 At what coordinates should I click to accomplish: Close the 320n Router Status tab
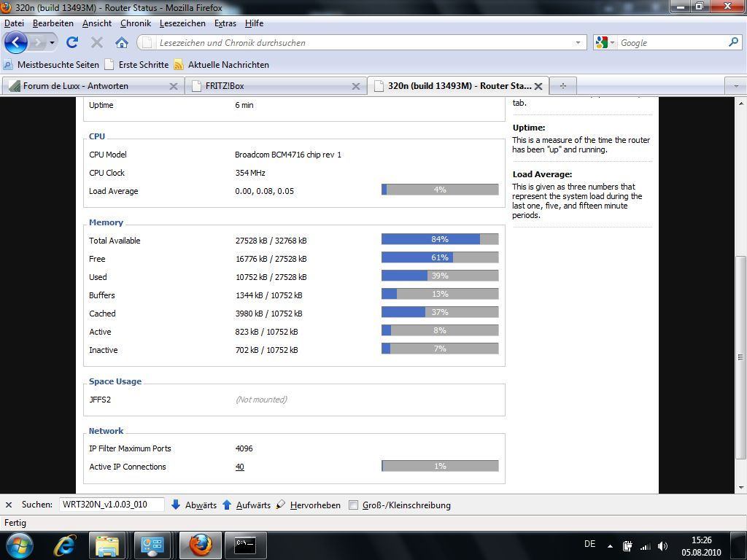click(x=538, y=87)
